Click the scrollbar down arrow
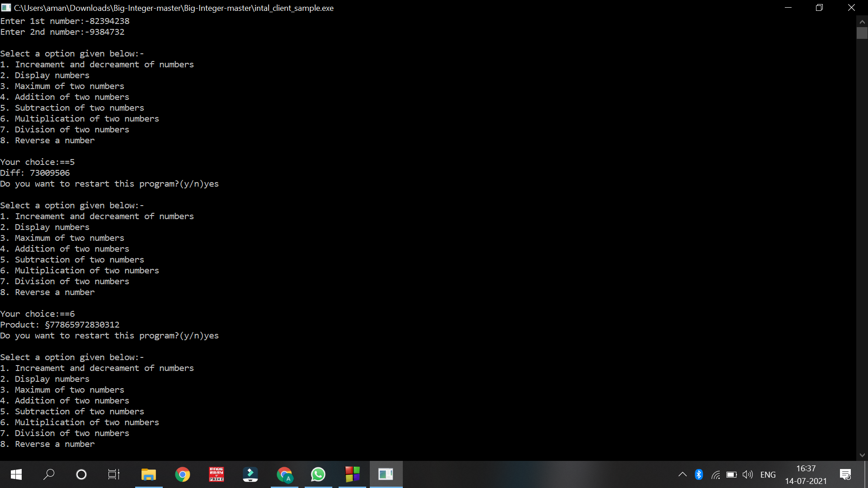 click(x=862, y=455)
